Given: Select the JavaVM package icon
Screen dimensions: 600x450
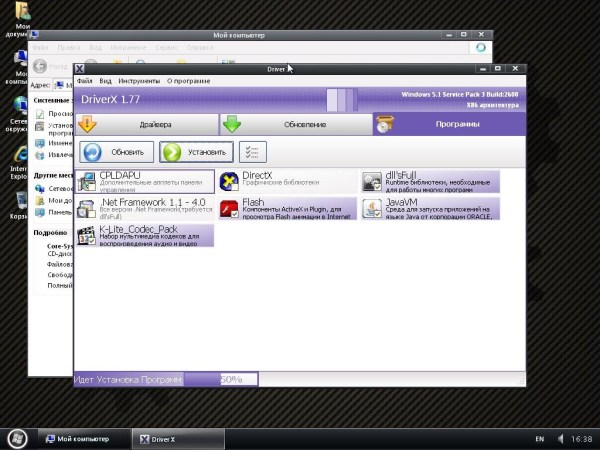Looking at the screenshot, I should click(x=372, y=208).
